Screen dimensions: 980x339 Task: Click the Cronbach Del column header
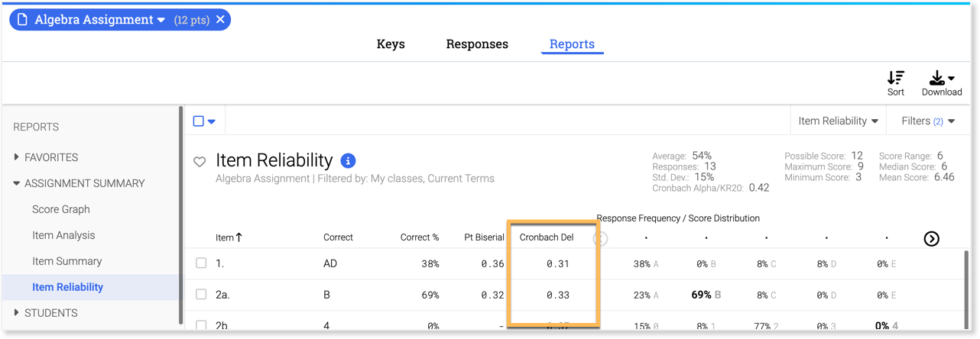[546, 237]
